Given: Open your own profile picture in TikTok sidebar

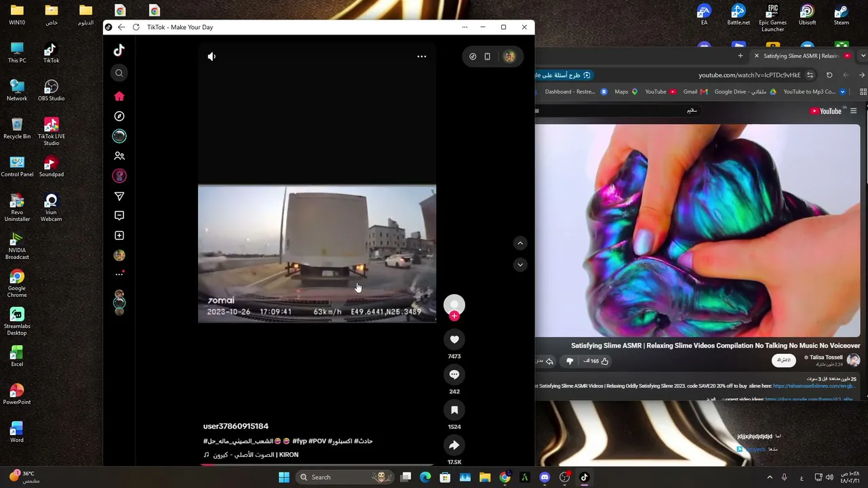Looking at the screenshot, I should point(119,256).
